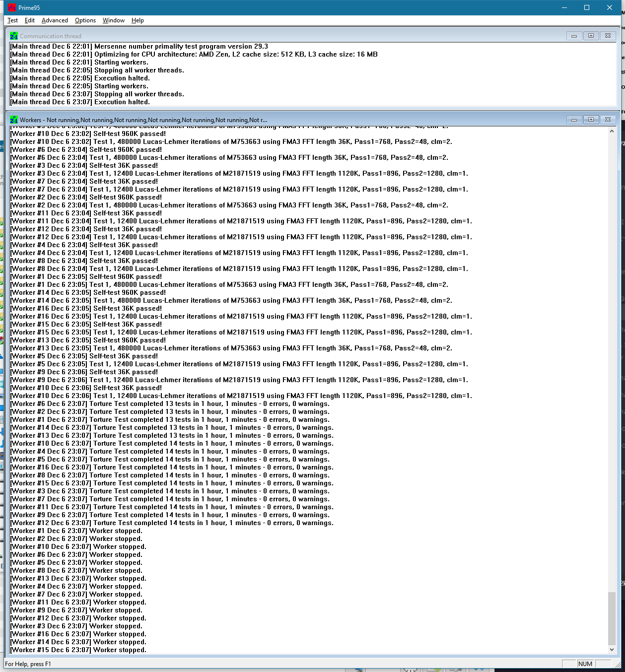The height and width of the screenshot is (672, 625).
Task: Maximize the Workers child window
Action: [591, 120]
